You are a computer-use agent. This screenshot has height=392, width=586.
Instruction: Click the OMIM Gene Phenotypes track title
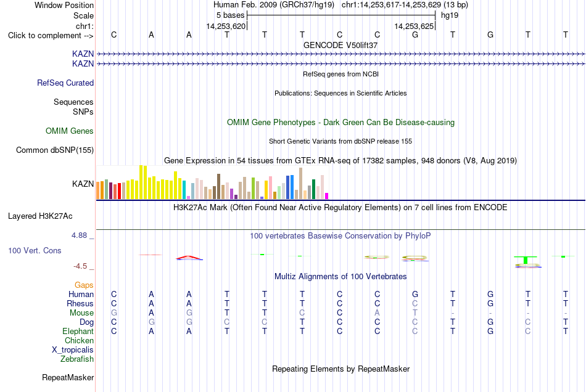click(x=340, y=123)
